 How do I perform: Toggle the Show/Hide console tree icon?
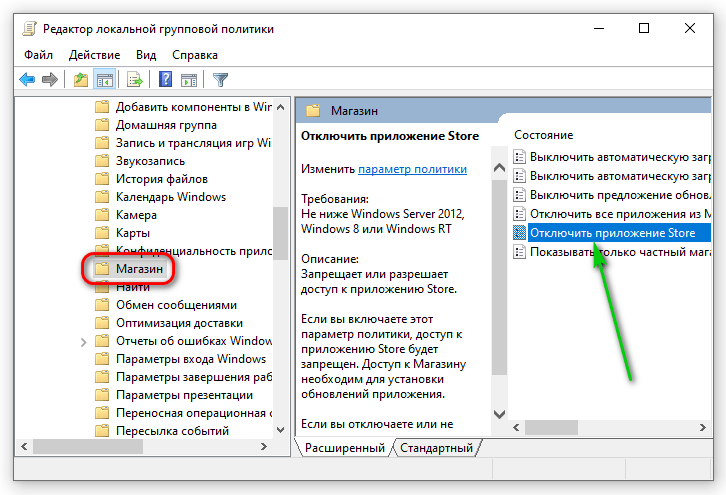(105, 80)
